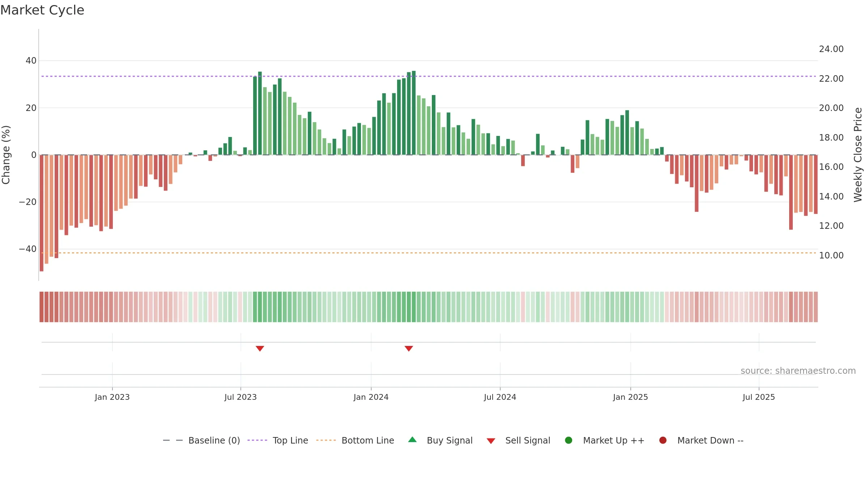Image resolution: width=868 pixels, height=488 pixels.
Task: Click the Jul 2023 x-axis label
Action: point(241,397)
